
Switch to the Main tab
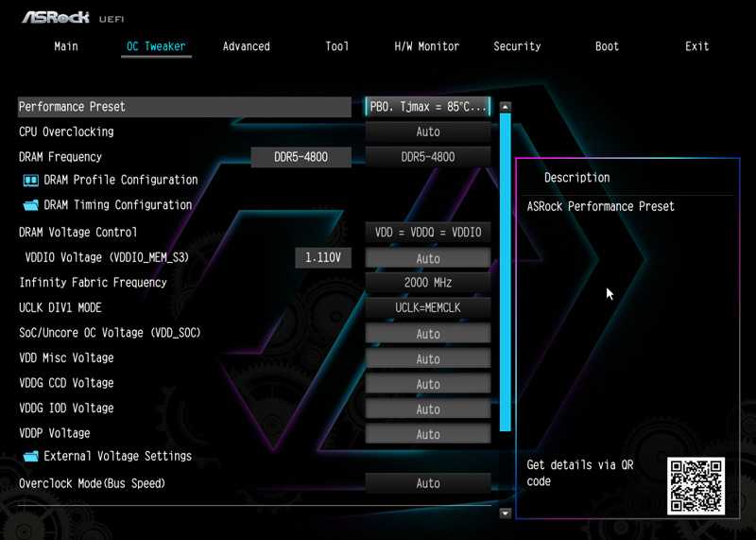point(66,46)
